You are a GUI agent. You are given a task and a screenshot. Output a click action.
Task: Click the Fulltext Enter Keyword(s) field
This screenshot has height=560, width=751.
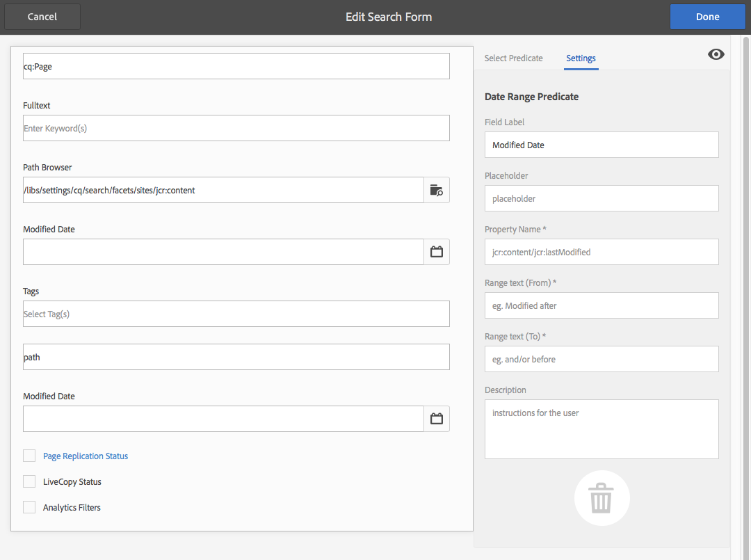coord(236,128)
